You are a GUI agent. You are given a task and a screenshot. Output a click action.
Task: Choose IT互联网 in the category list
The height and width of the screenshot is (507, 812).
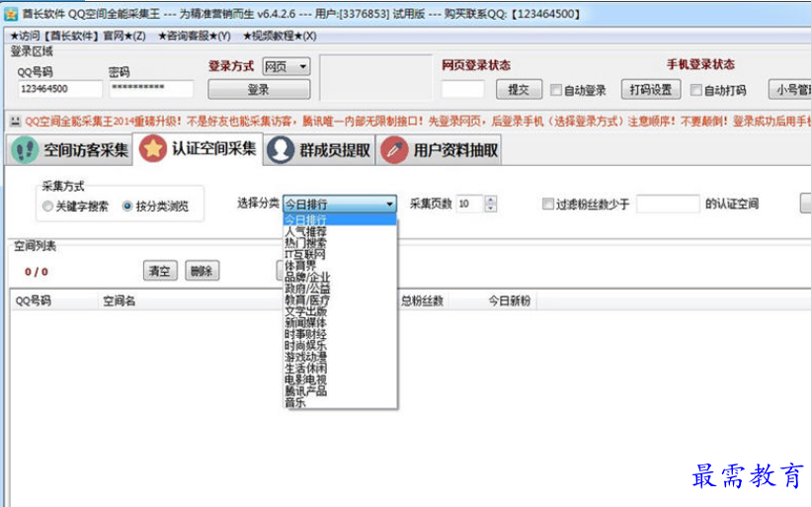point(340,254)
